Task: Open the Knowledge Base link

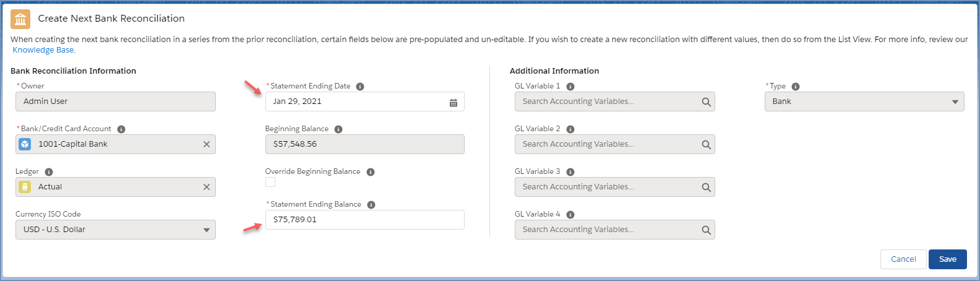Action: [x=43, y=50]
